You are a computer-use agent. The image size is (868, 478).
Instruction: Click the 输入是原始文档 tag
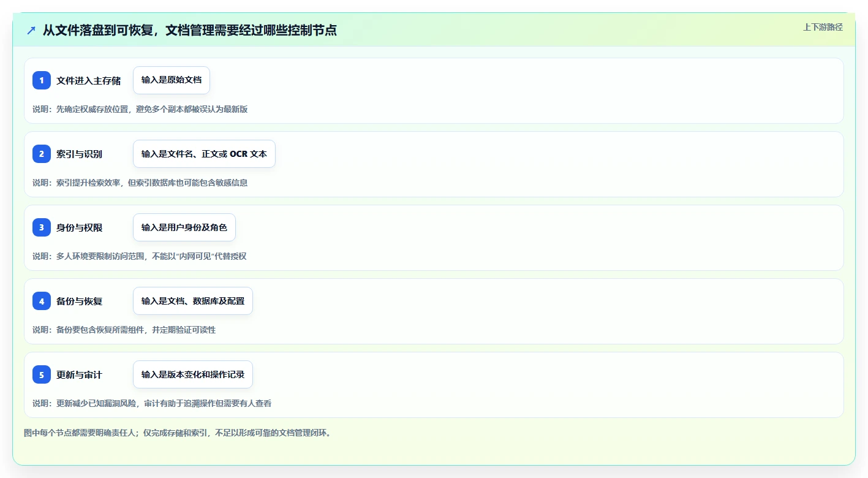pyautogui.click(x=172, y=80)
